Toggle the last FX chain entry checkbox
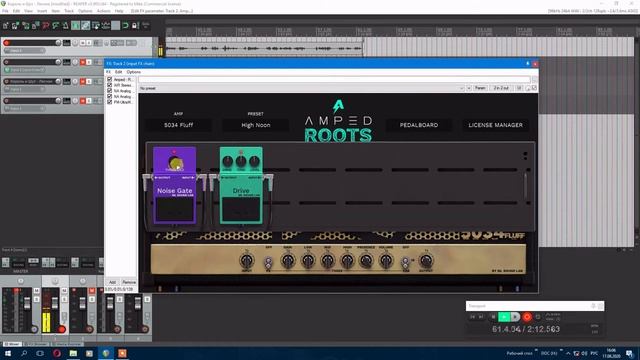Screen dimensions: 640x360 (109, 102)
